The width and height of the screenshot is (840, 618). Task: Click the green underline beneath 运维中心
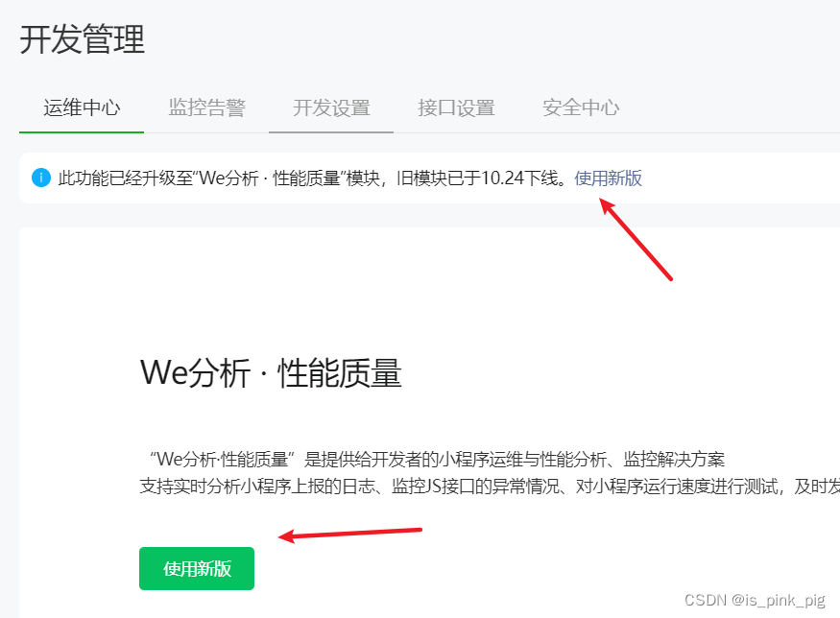(x=82, y=131)
